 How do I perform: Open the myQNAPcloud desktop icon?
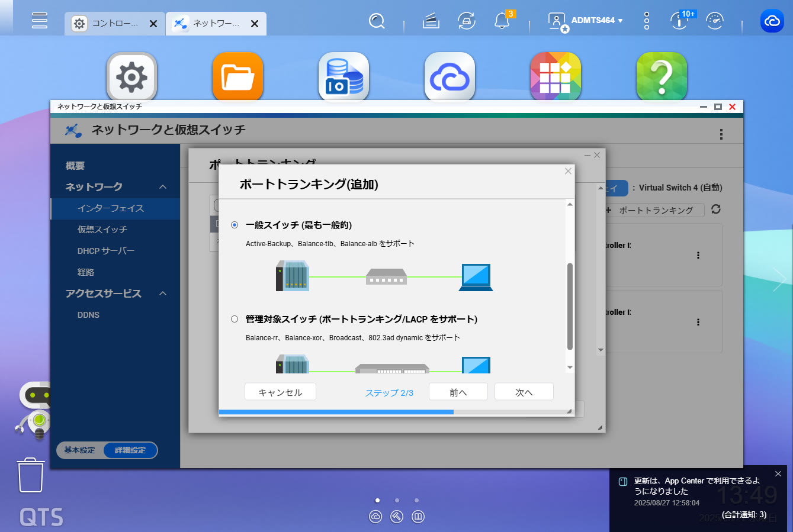coord(450,77)
